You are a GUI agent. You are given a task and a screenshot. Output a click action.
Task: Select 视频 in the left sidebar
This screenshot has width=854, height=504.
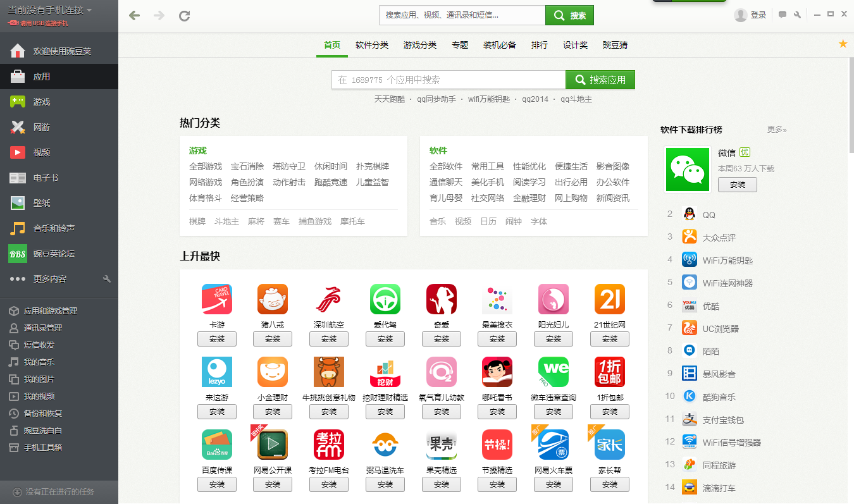point(59,152)
